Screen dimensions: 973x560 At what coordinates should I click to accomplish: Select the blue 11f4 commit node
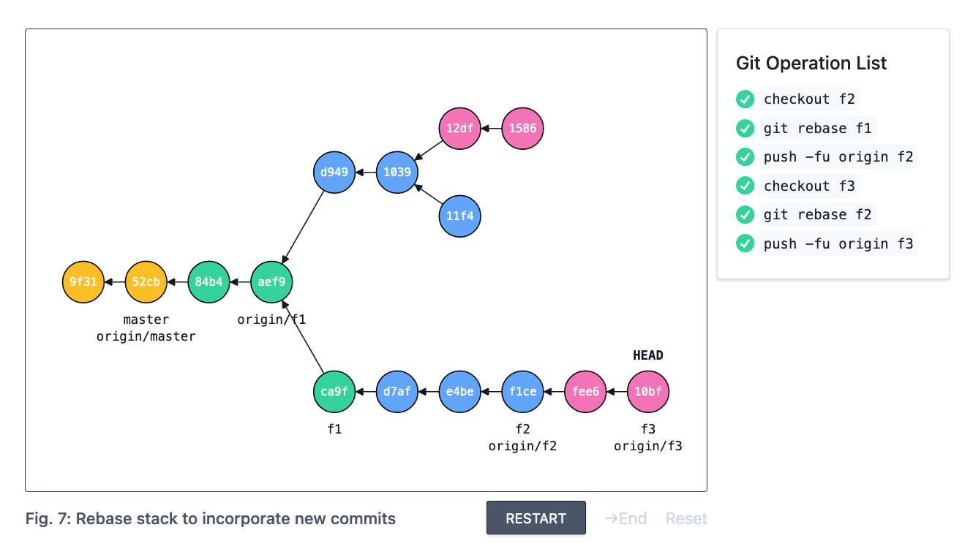click(460, 216)
